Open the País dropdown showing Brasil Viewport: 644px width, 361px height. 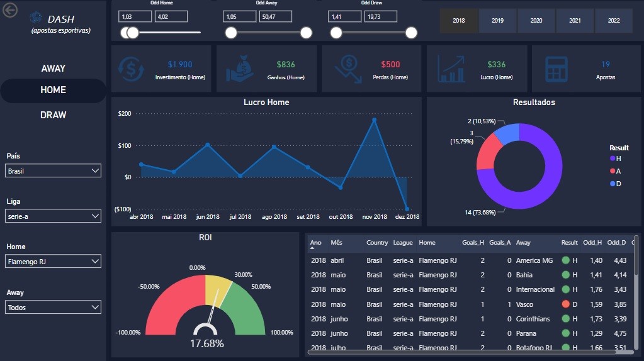(x=54, y=170)
